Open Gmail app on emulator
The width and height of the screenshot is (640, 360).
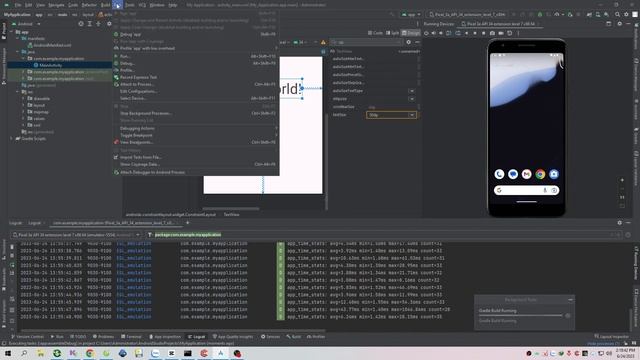click(x=527, y=174)
